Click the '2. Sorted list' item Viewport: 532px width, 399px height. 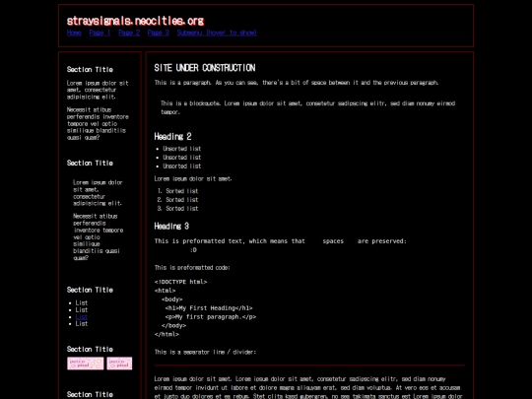point(177,200)
